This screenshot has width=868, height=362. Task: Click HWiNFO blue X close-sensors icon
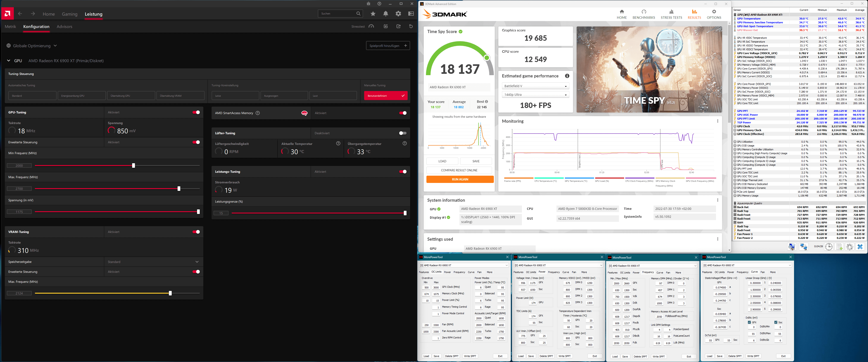pos(860,247)
